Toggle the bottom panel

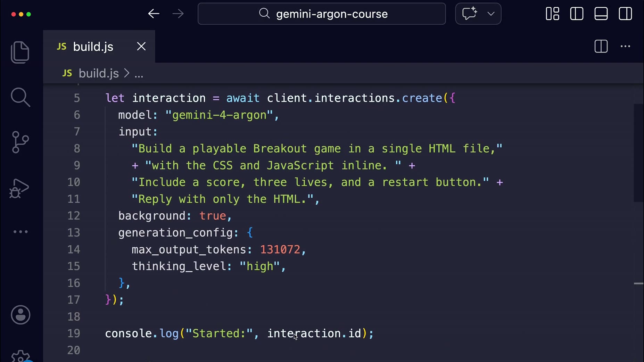click(601, 14)
